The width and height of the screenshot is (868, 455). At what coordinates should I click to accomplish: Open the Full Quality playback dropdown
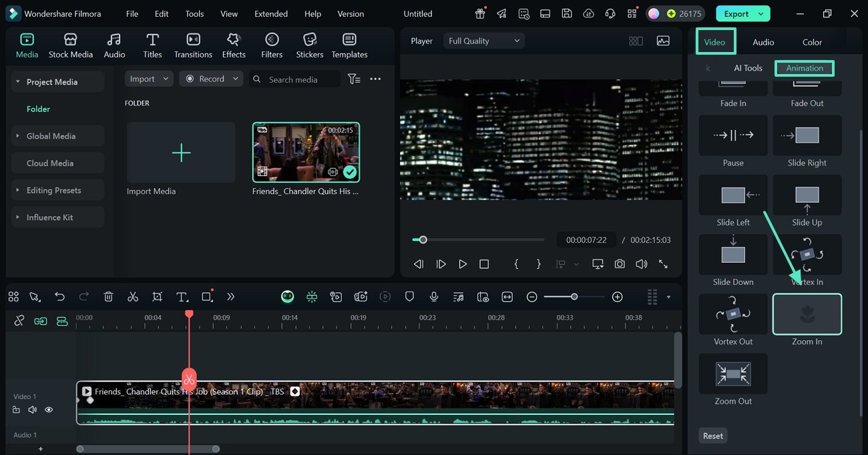coord(483,40)
